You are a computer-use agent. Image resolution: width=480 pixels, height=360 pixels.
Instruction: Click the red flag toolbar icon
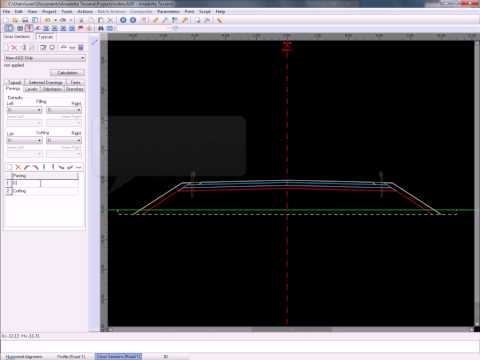80,28
